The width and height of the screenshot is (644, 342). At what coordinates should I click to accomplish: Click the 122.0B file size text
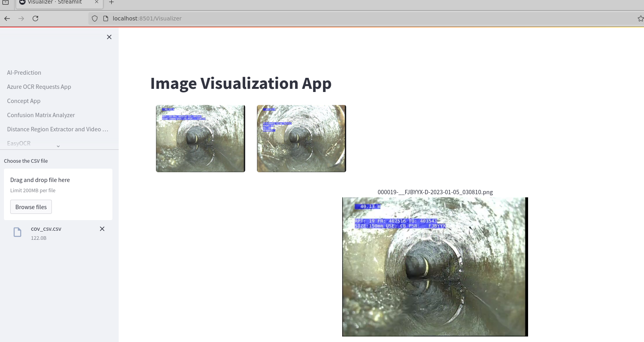(x=39, y=238)
